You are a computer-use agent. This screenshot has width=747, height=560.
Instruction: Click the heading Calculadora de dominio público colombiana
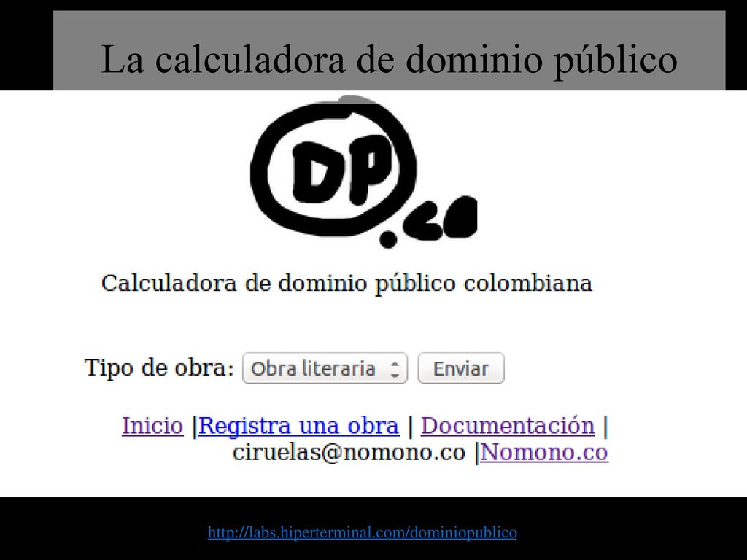click(x=347, y=284)
